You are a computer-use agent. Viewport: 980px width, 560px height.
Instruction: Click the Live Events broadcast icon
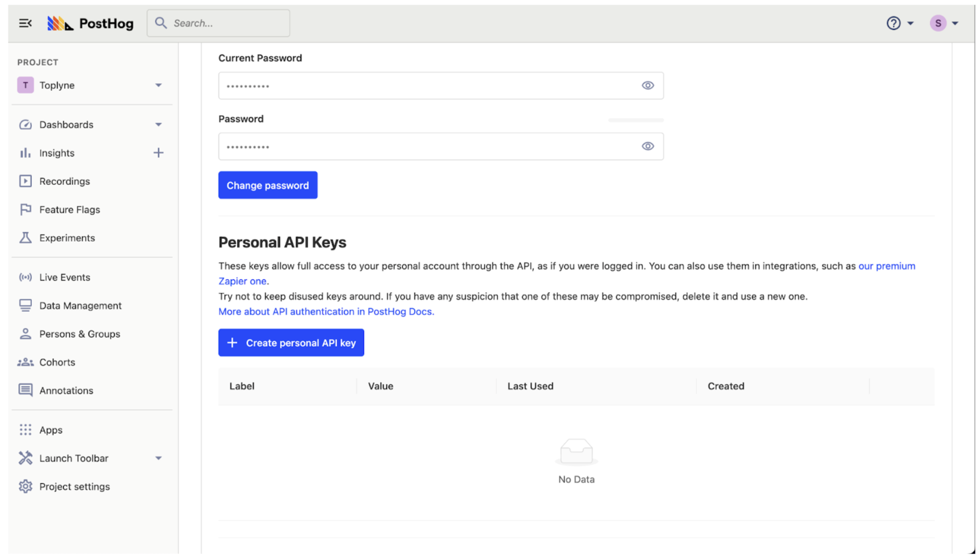[25, 277]
